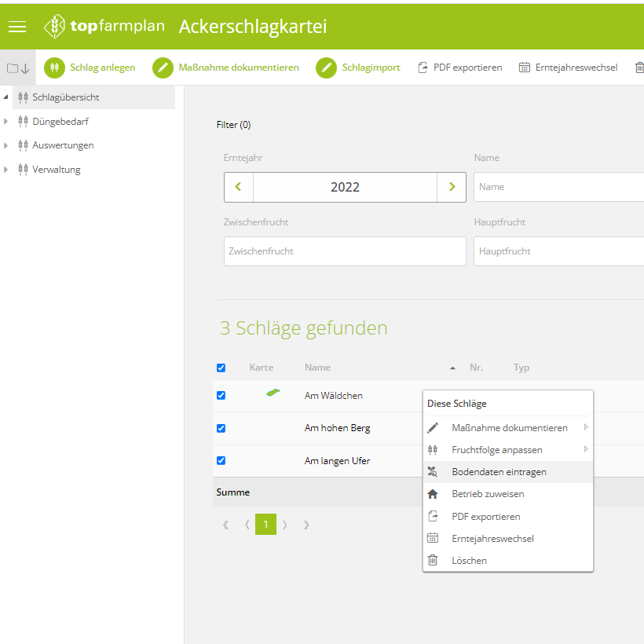This screenshot has height=644, width=644.
Task: Expand the Auswertungen tree node
Action: pyautogui.click(x=6, y=145)
